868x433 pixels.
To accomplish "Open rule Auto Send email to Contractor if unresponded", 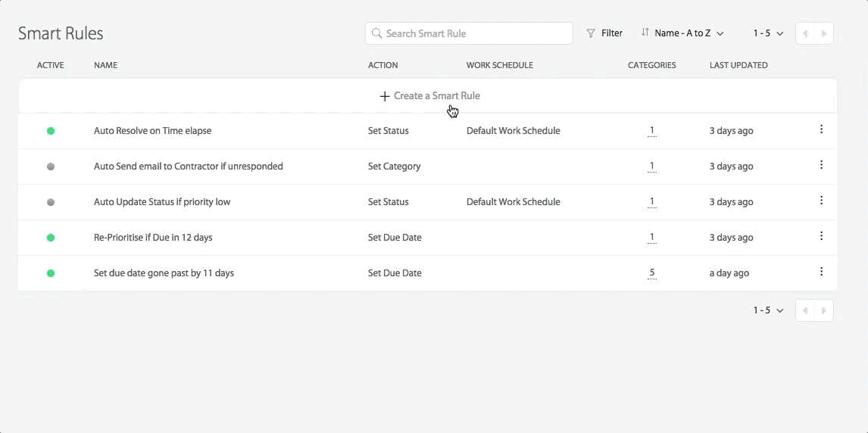I will [x=188, y=167].
